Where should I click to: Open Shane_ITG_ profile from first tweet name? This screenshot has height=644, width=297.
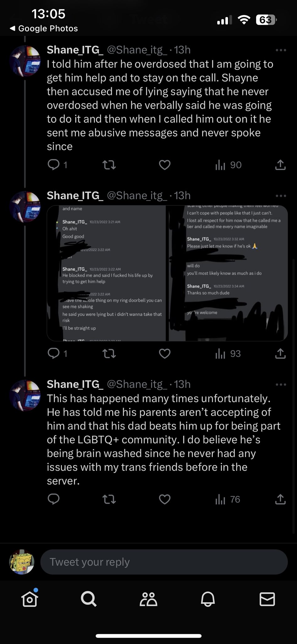coord(75,50)
